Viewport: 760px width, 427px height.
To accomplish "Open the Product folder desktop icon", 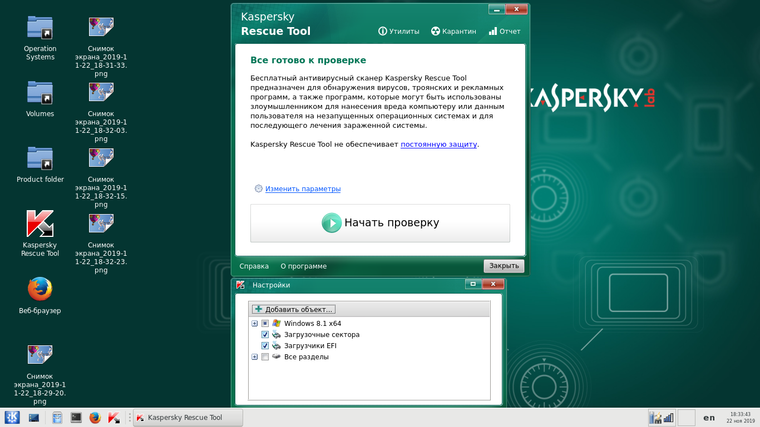I will point(40,164).
